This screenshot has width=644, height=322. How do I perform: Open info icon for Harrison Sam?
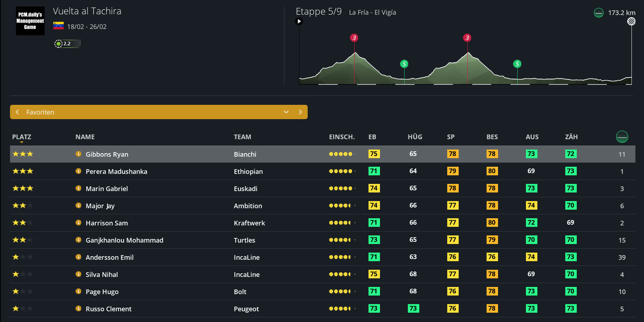click(78, 223)
